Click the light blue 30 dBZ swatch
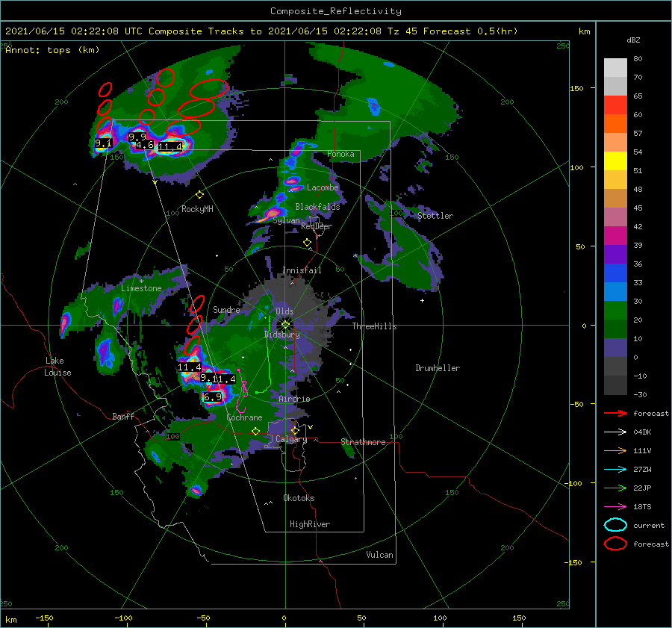The height and width of the screenshot is (628, 672). 615,291
